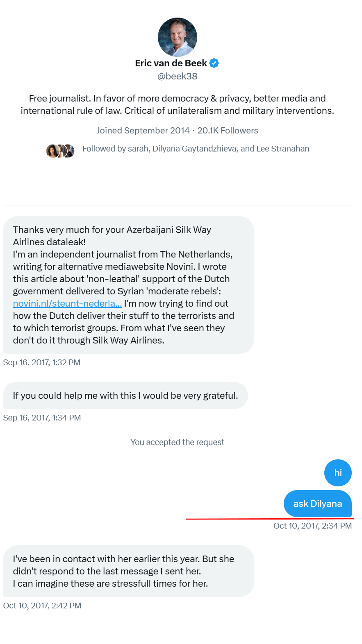Click the 'Followed by sarah, Dilyana Gaytandzhieva' text
This screenshot has width=362, height=644.
tap(196, 149)
